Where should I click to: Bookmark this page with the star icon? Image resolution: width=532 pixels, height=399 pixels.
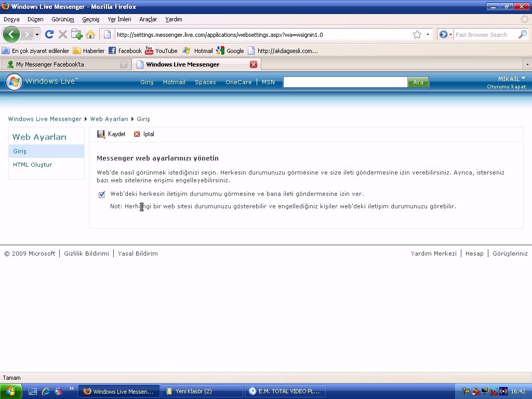(x=417, y=34)
